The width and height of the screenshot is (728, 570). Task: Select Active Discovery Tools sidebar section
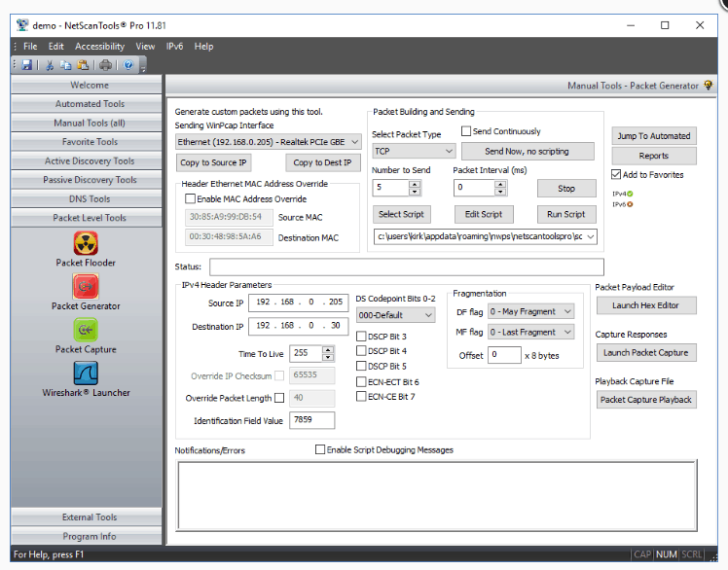click(x=87, y=161)
